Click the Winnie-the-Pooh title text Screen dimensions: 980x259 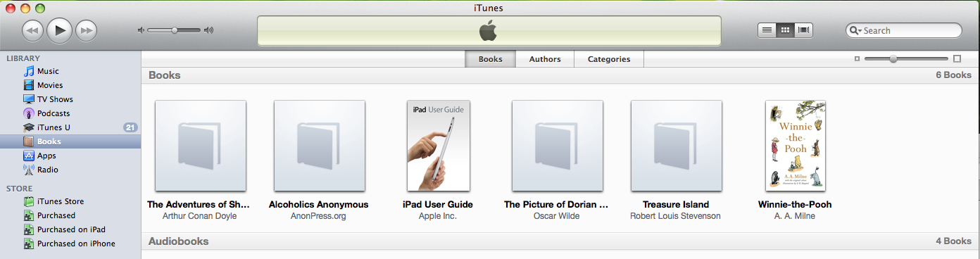[795, 205]
